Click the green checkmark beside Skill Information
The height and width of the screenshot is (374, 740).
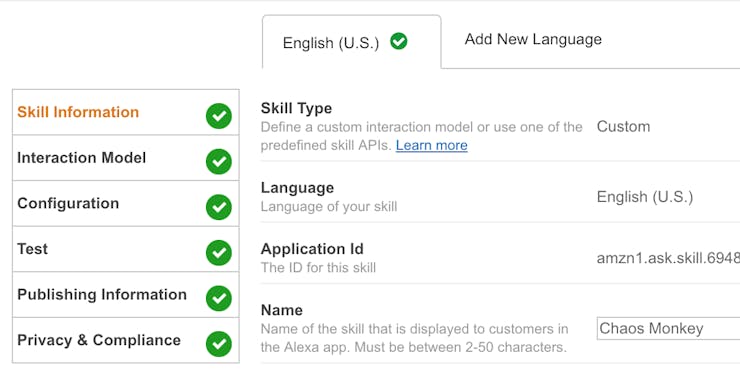pyautogui.click(x=219, y=116)
